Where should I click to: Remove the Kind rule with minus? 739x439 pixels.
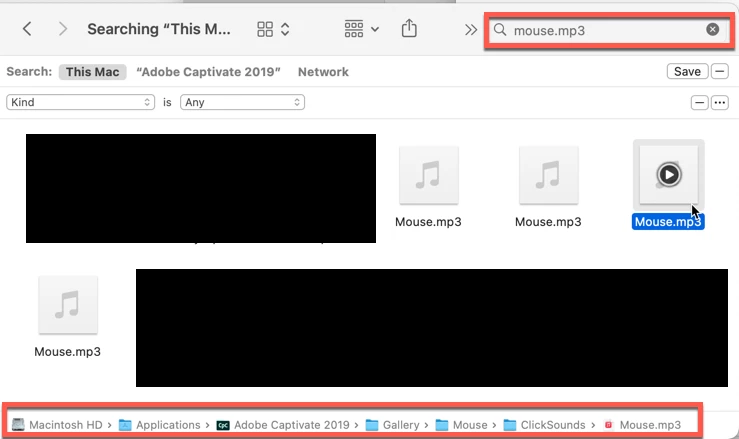click(699, 102)
